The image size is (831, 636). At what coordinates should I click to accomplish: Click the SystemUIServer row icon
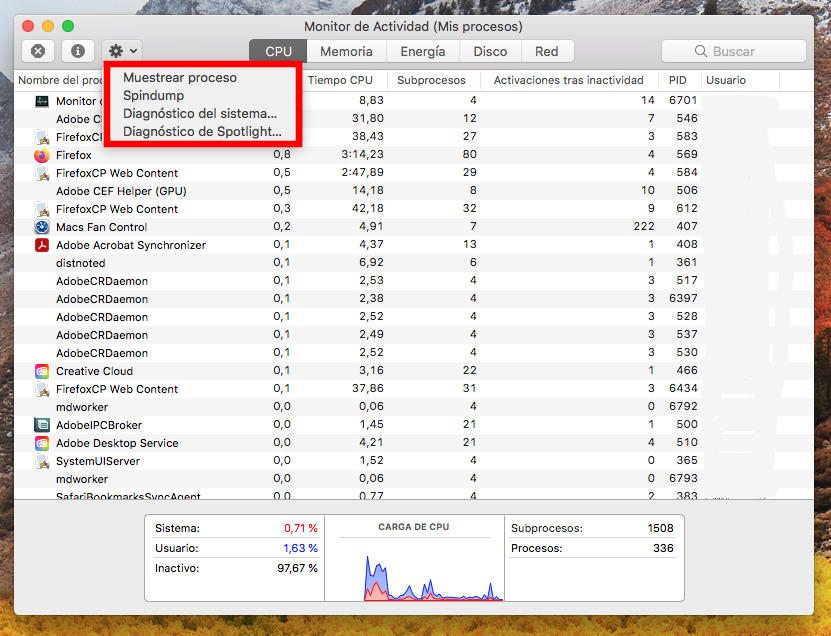coord(42,461)
